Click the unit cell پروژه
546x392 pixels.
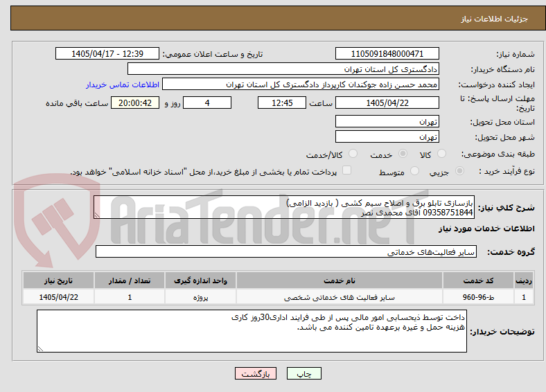click(200, 297)
